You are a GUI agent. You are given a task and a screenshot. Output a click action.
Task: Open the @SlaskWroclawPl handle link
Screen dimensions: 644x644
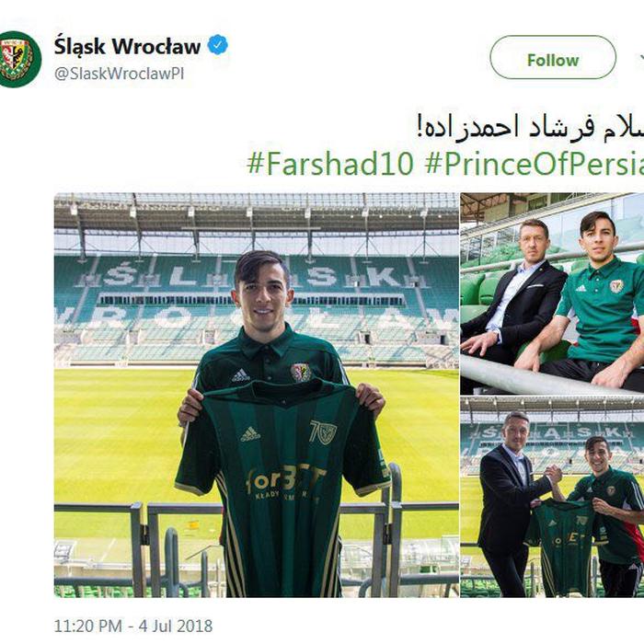(119, 74)
